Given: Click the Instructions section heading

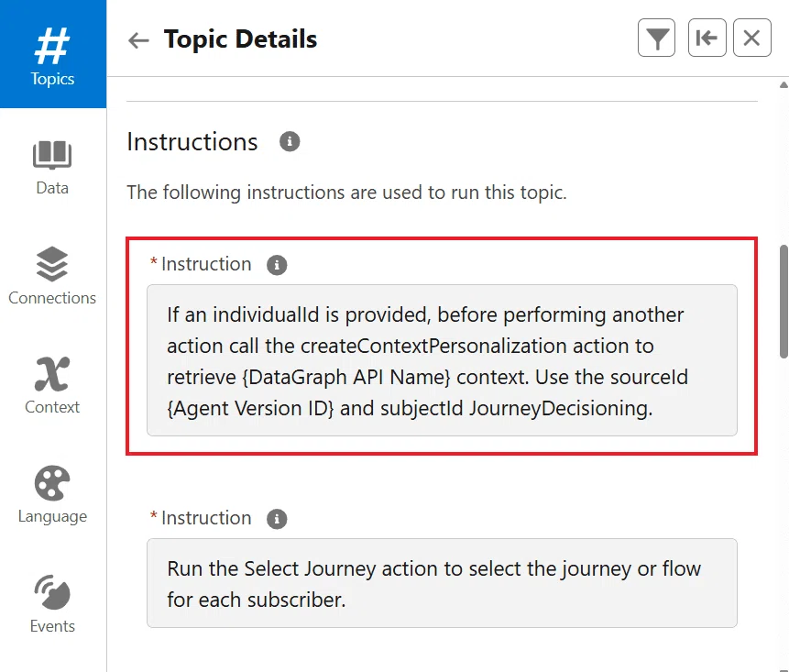Looking at the screenshot, I should (x=192, y=141).
